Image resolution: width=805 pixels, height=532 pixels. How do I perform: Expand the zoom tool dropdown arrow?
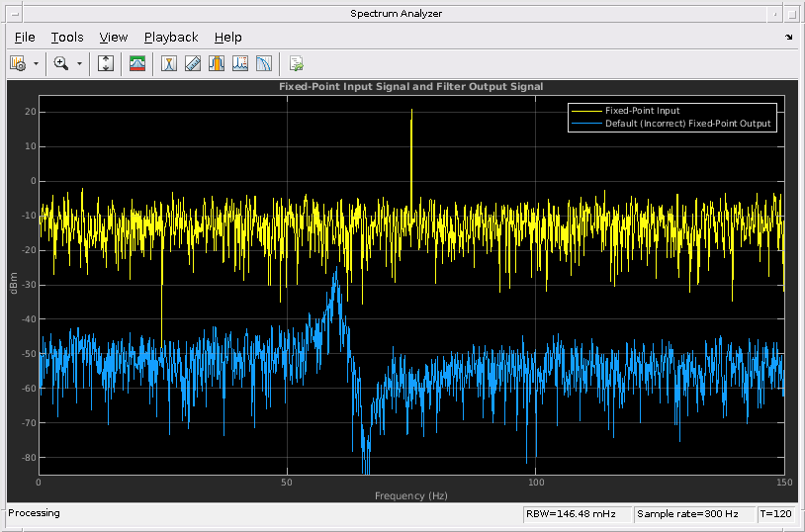pyautogui.click(x=79, y=63)
